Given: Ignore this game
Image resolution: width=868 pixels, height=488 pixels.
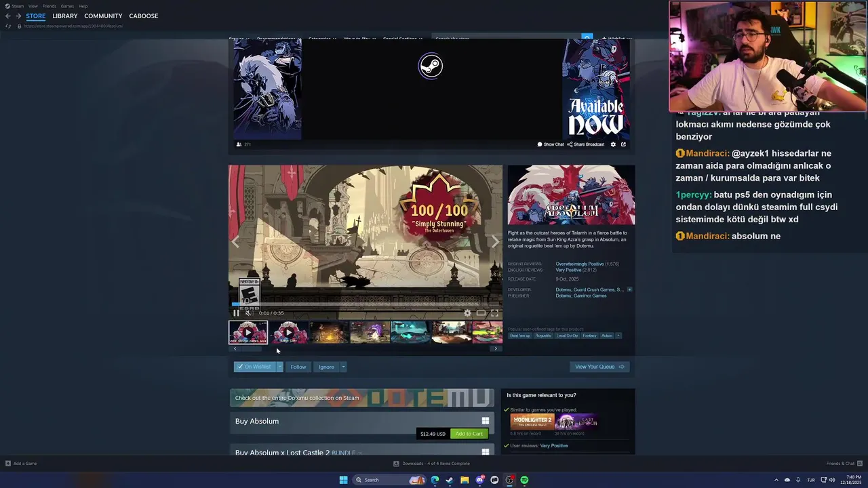Looking at the screenshot, I should (x=326, y=367).
